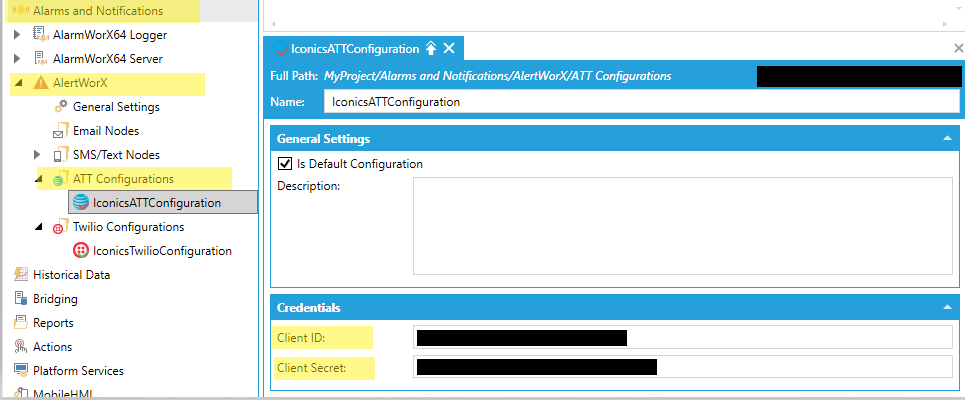Close the IconicsATTConfiguration tab
The height and width of the screenshot is (400, 965).
(449, 48)
